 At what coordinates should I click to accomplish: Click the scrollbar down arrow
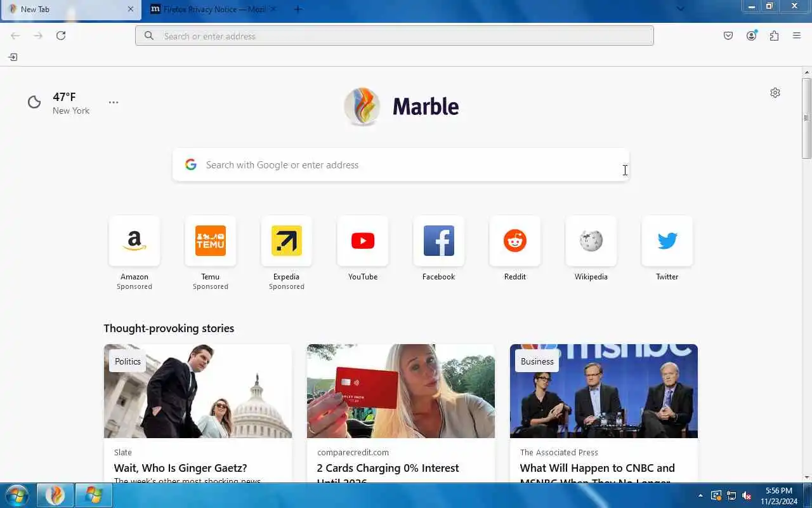[806, 478]
